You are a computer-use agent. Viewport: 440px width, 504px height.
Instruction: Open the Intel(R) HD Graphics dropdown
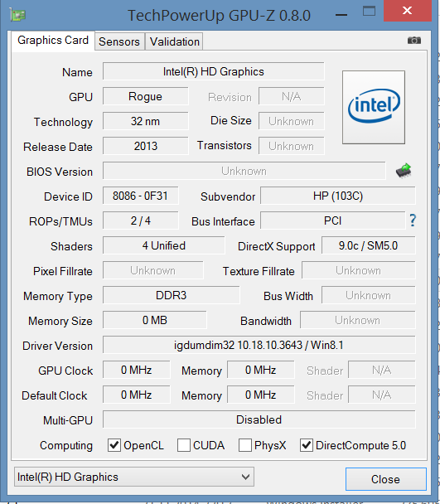pyautogui.click(x=134, y=477)
